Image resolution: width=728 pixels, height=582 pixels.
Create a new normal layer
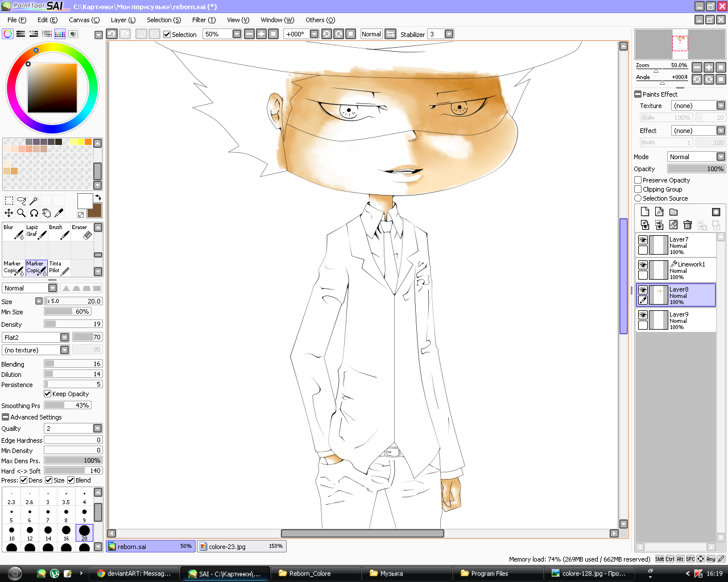pyautogui.click(x=645, y=211)
